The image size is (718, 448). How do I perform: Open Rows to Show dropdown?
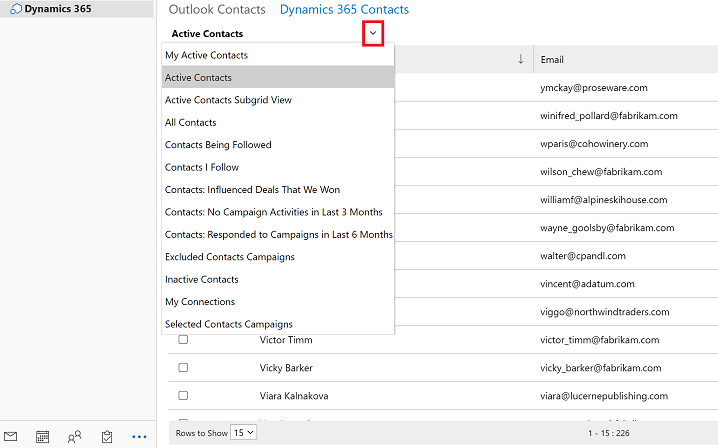point(244,432)
